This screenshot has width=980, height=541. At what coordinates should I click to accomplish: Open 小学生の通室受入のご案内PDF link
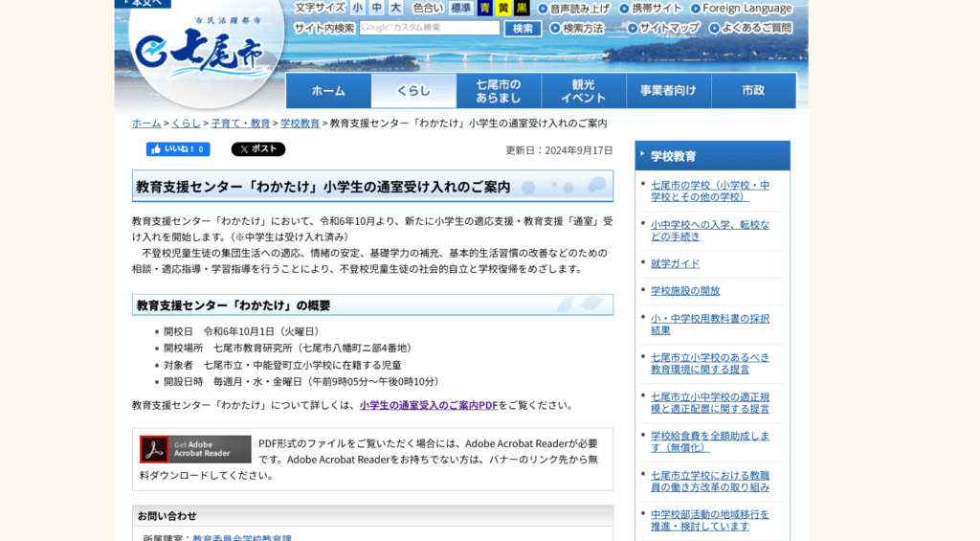point(428,405)
